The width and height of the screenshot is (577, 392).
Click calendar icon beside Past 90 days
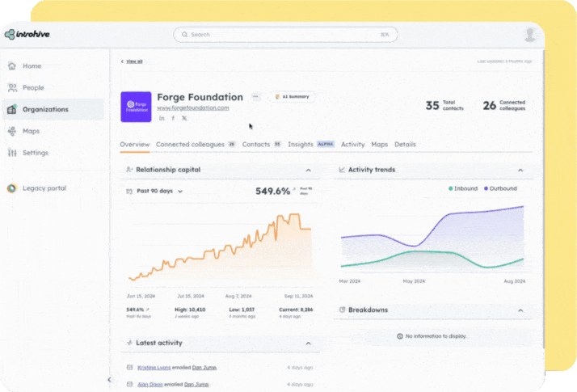[x=129, y=191]
